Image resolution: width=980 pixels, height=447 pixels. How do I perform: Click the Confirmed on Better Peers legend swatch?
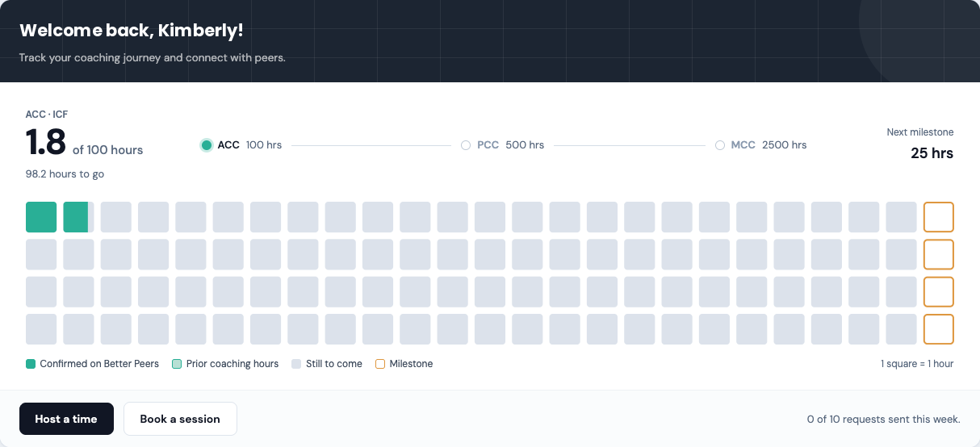pos(31,364)
